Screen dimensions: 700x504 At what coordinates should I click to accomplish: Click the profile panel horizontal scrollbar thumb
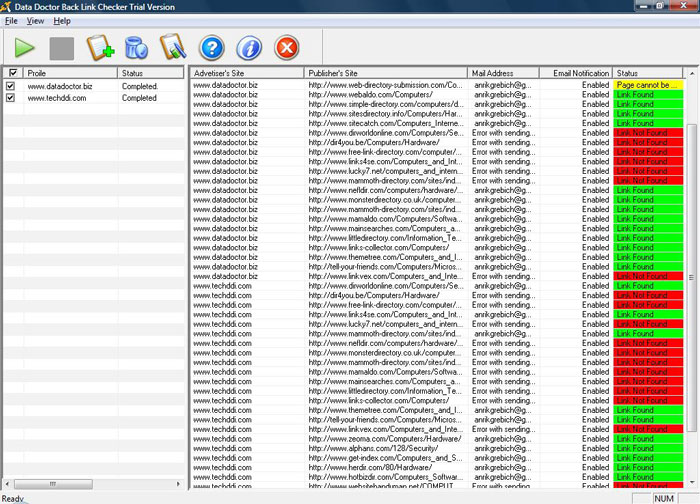tap(53, 484)
